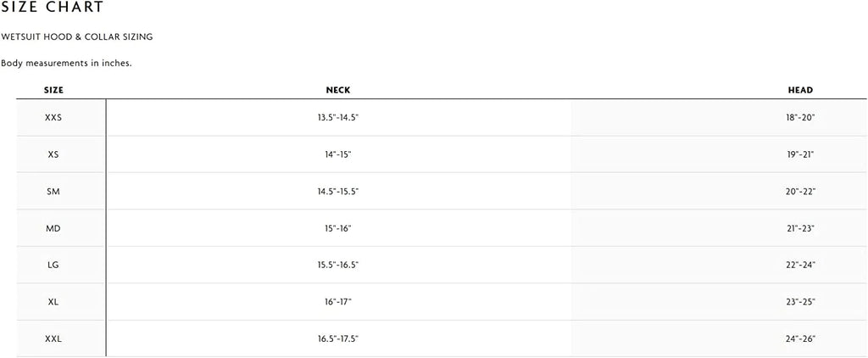Image resolution: width=868 pixels, height=358 pixels.
Task: Select the Wetsuit Hood & Collar Sizing subtitle
Action: 77,37
